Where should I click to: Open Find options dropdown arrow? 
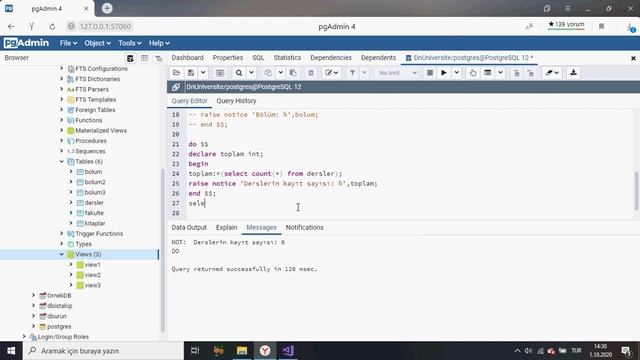[251, 73]
